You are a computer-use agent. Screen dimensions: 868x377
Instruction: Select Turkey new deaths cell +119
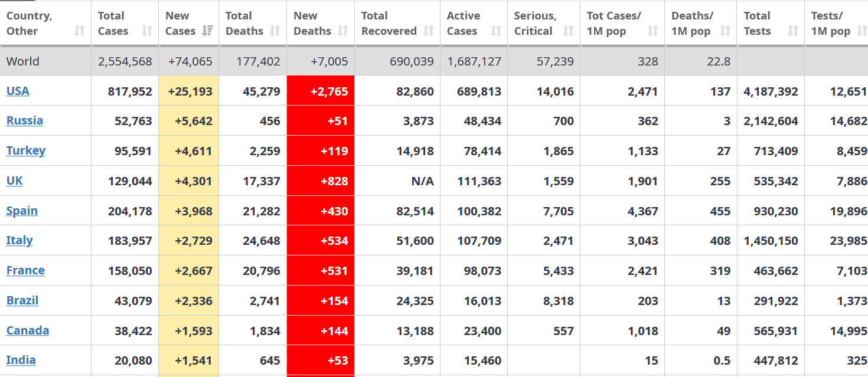[321, 150]
